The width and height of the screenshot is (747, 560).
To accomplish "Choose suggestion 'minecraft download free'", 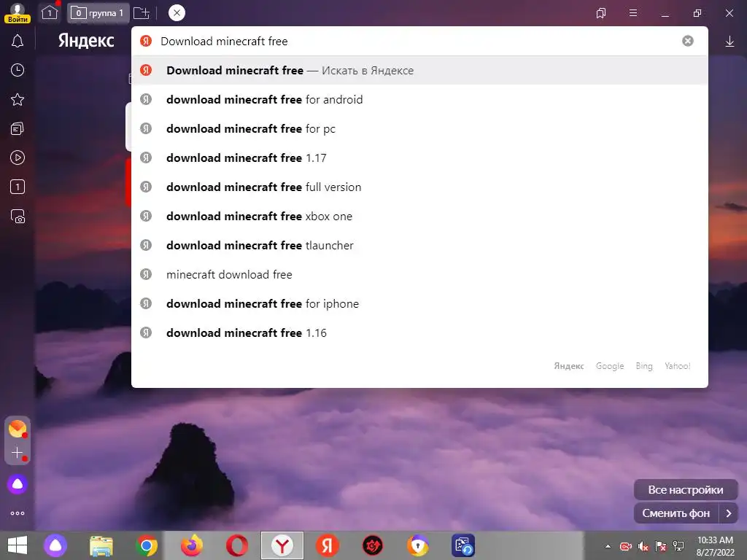I will coord(419,274).
